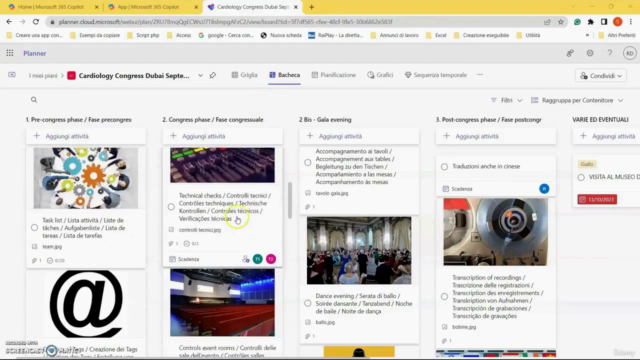Click the Planner app title
This screenshot has width=640, height=360.
35,53
